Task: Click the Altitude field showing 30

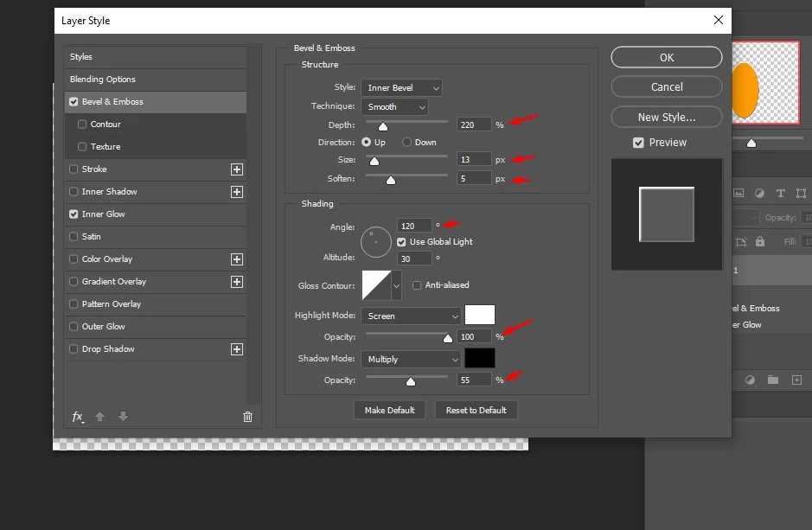Action: [414, 259]
